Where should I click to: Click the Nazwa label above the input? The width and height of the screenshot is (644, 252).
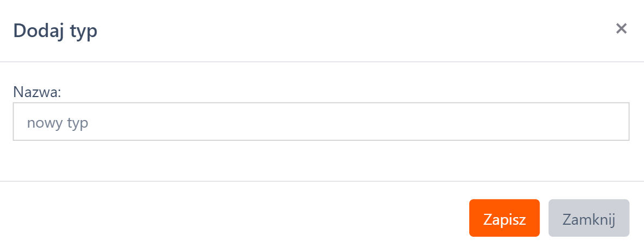click(37, 92)
